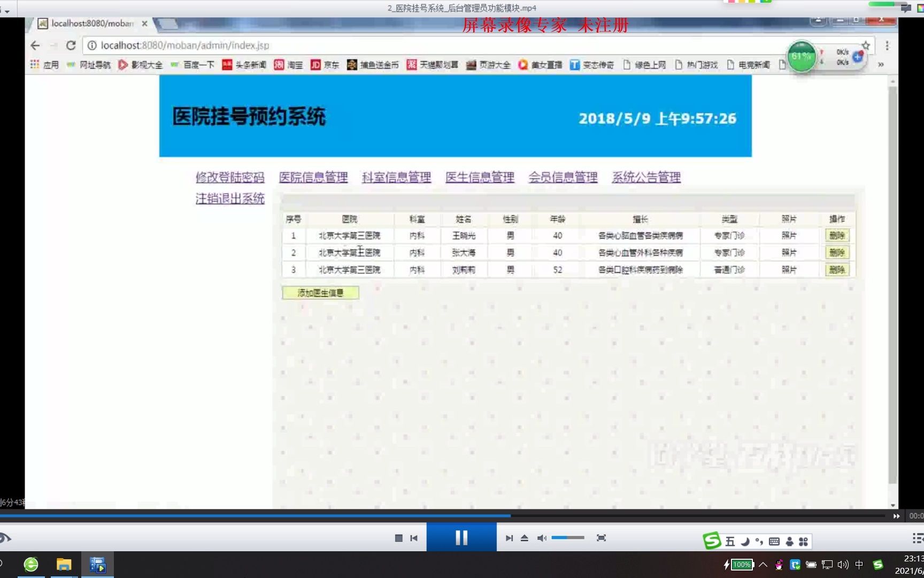Select the localhost:8080/moban browser tab
Image resolution: width=924 pixels, height=578 pixels.
[x=92, y=24]
